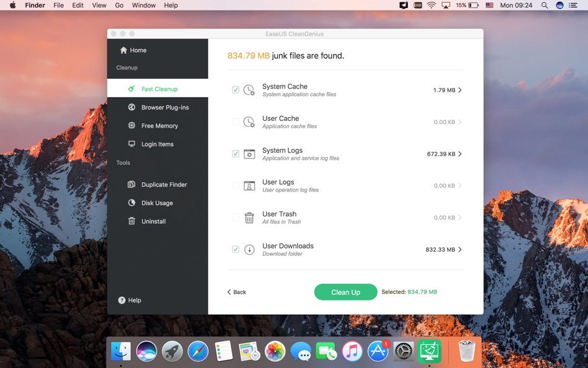Viewport: 588px width, 368px height.
Task: Go Back to previous screen
Action: (236, 292)
